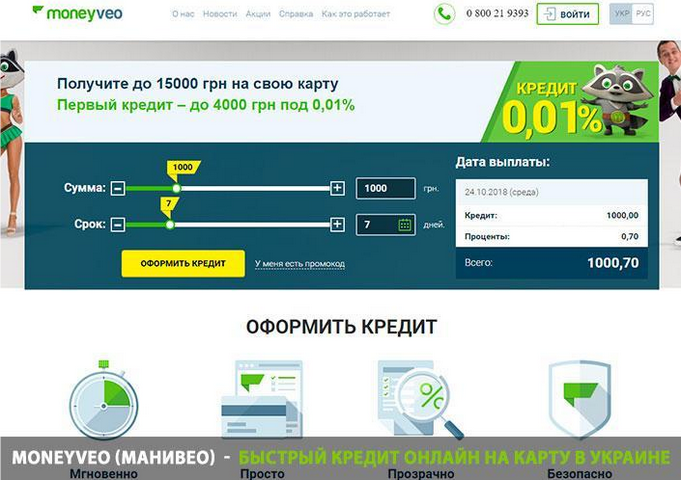Click the date 24.10.2018 (среда)

click(x=502, y=192)
